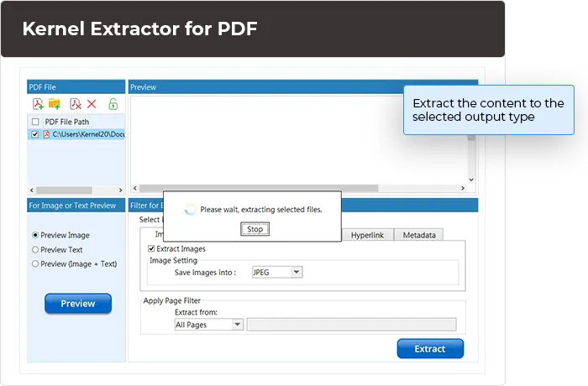Click the preview pane left scroll arrow
The height and width of the screenshot is (386, 588).
(x=135, y=188)
